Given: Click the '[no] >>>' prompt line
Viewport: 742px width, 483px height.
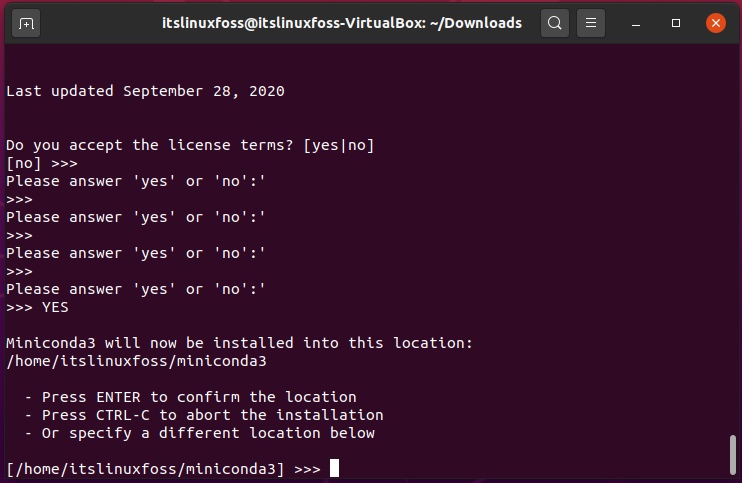Looking at the screenshot, I should coord(42,164).
